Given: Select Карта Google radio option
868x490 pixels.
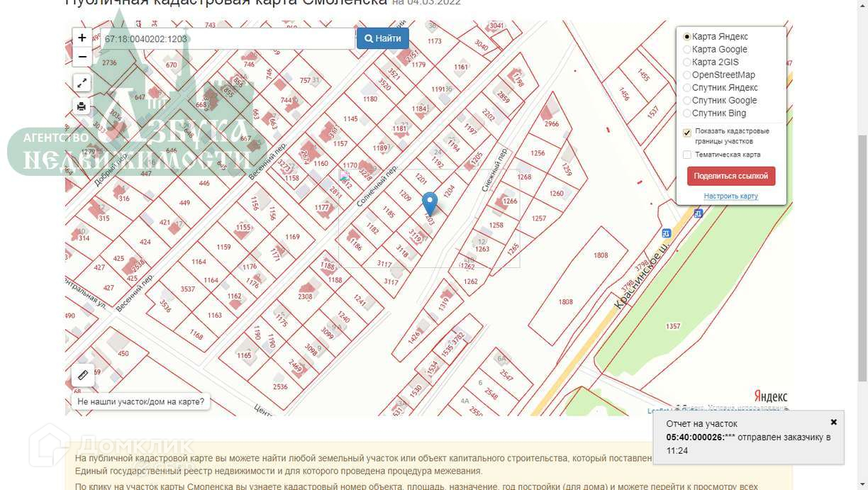Looking at the screenshot, I should coord(715,50).
